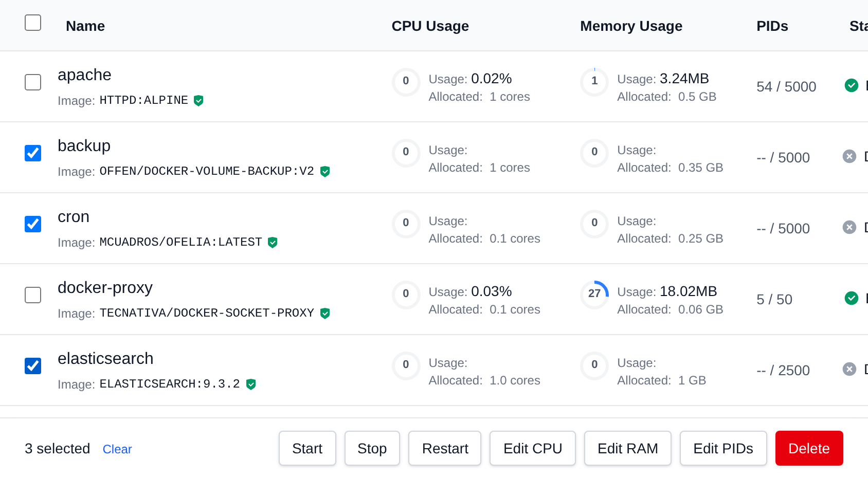
Task: Click the Start button
Action: point(308,448)
